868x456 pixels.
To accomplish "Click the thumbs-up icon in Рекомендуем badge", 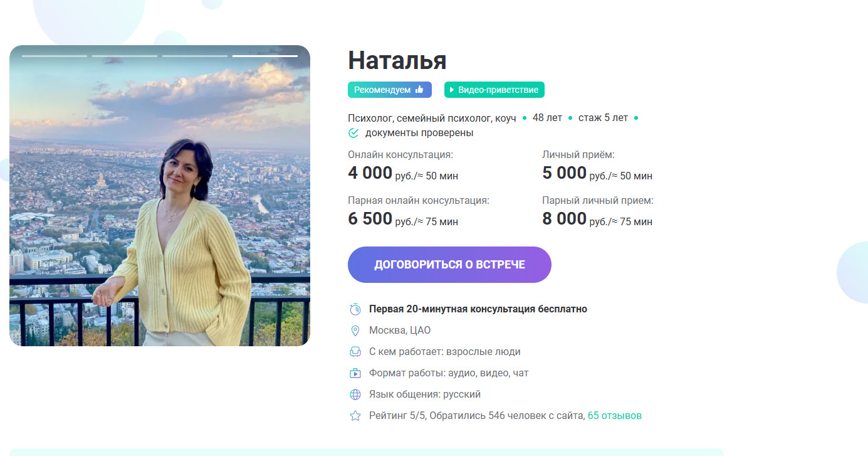I will click(419, 90).
